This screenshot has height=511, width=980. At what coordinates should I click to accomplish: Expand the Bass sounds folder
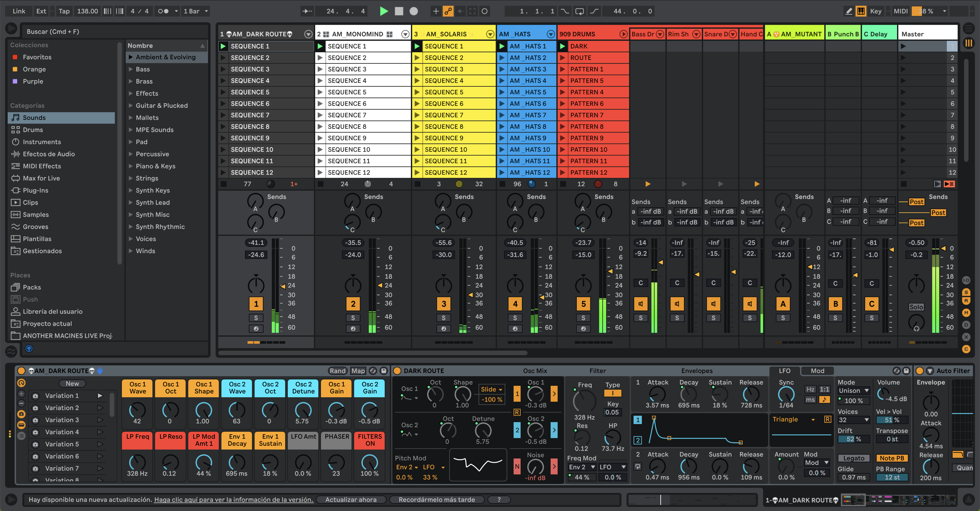coord(130,69)
